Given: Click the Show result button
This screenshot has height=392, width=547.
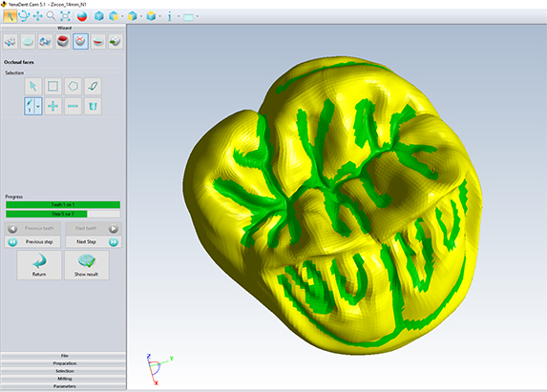Looking at the screenshot, I should pyautogui.click(x=87, y=265).
